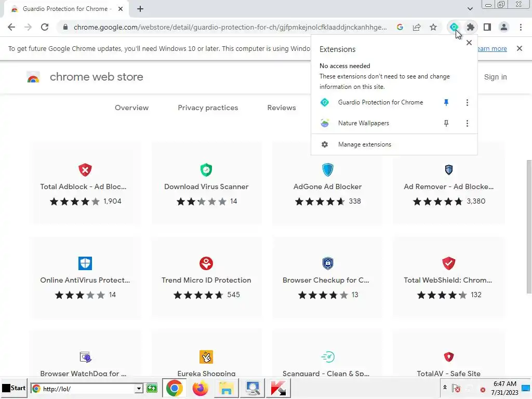Unpin Guardio Protection for Chrome from toolbar

coord(446,102)
